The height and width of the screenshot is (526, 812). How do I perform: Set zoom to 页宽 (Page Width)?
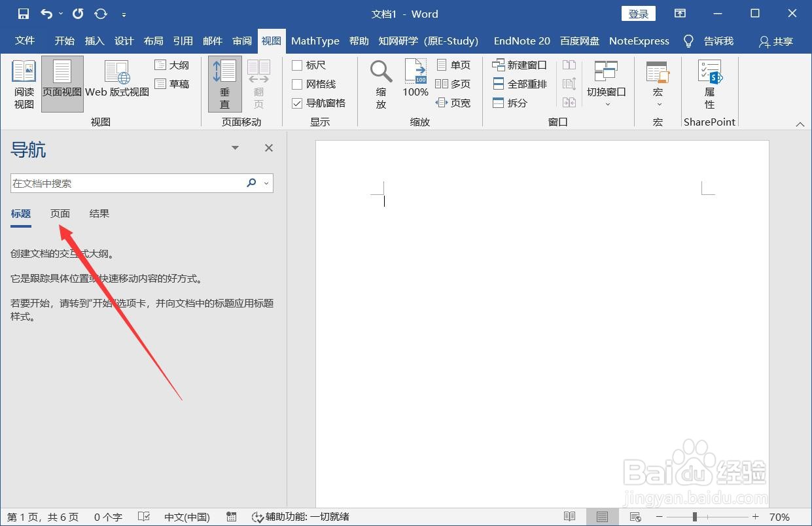point(455,103)
